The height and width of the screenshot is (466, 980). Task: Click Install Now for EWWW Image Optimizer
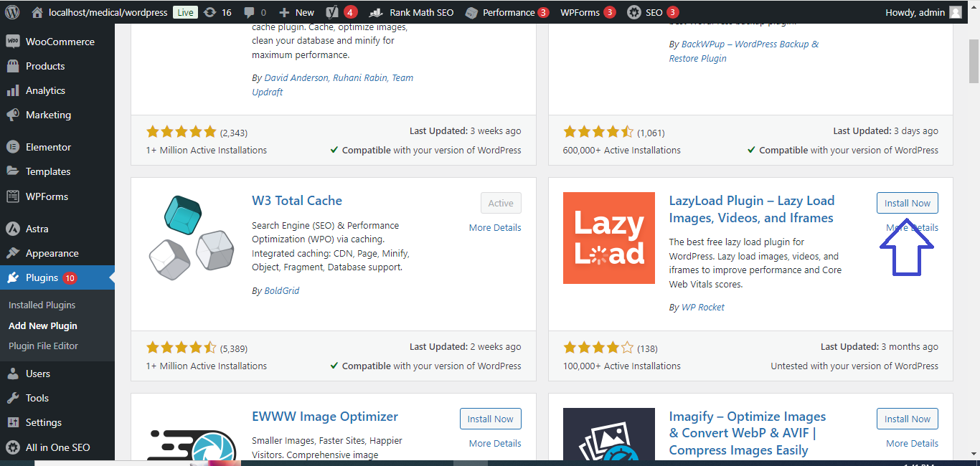(x=490, y=419)
